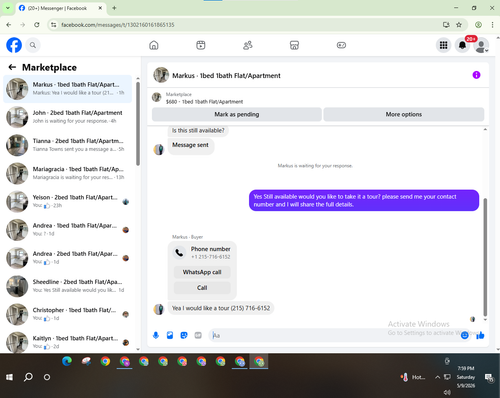Open Kaitlyn 1bed 1bath conversation
Viewport: 500px width, 398px height.
pyautogui.click(x=68, y=342)
